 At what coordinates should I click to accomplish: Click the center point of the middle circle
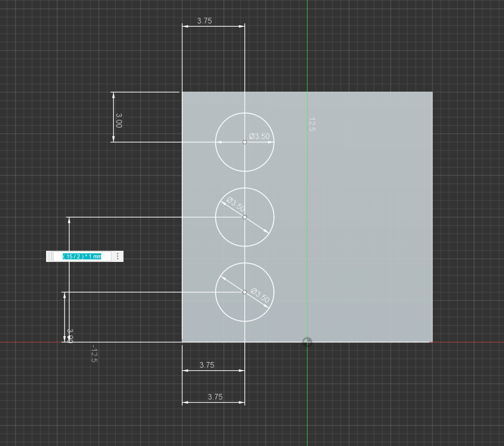tap(245, 217)
